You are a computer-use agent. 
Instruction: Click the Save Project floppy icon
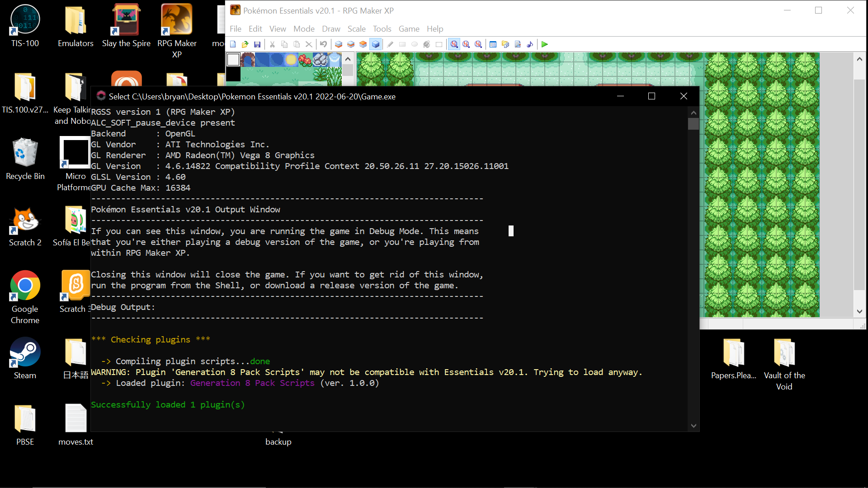(257, 44)
